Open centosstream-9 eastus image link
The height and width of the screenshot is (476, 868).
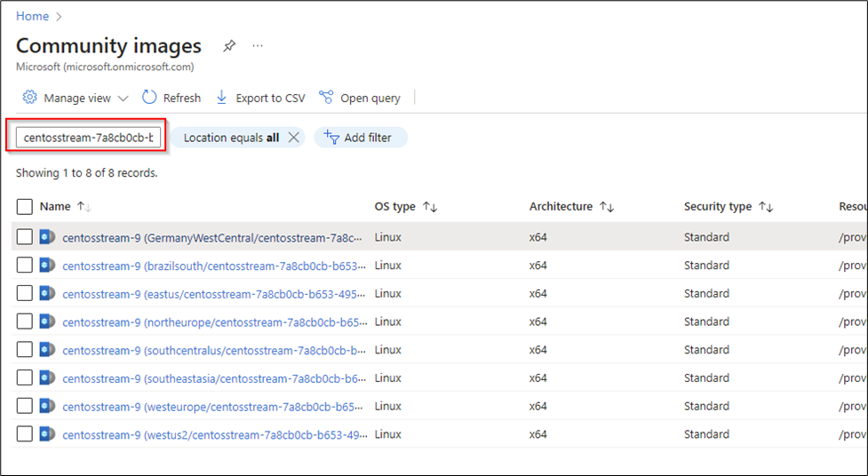(x=214, y=295)
